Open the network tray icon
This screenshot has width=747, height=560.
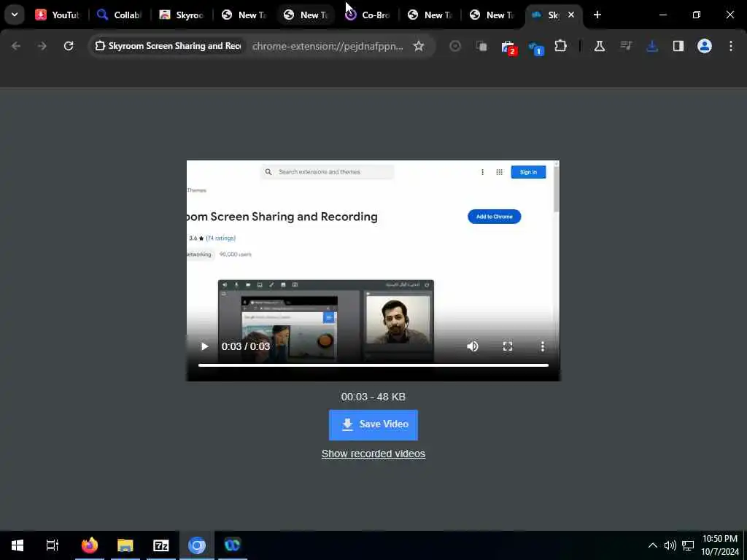click(x=688, y=545)
